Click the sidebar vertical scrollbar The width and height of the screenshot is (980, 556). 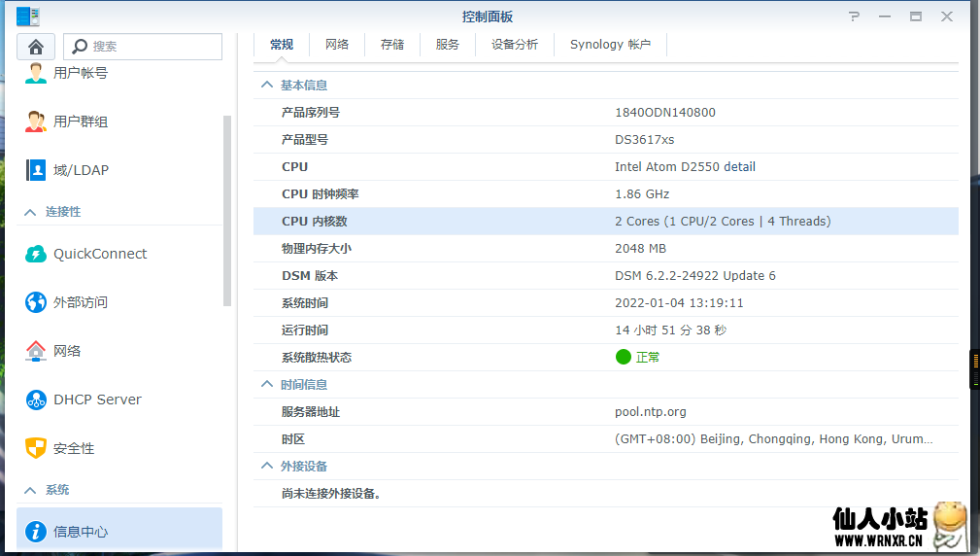click(x=227, y=211)
